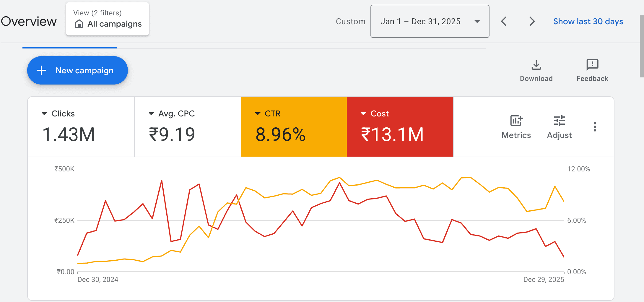Click the All campaigns home icon
Screen dimensions: 644x302
[79, 24]
